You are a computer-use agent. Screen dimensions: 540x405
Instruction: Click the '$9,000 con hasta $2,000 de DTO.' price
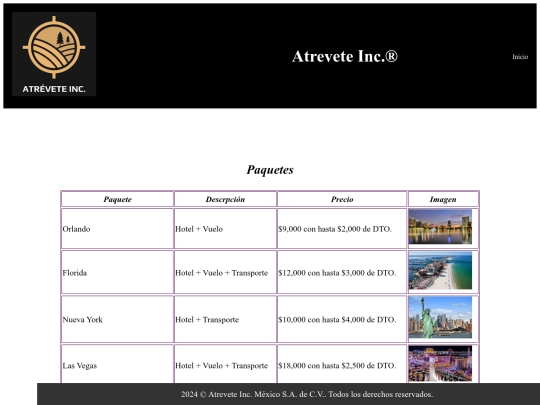(x=335, y=229)
